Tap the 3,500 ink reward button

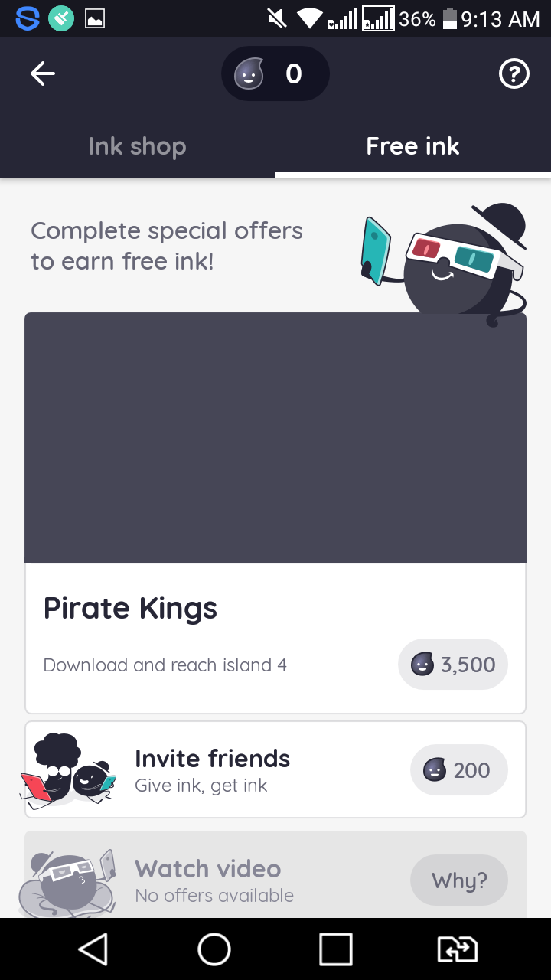[453, 664]
